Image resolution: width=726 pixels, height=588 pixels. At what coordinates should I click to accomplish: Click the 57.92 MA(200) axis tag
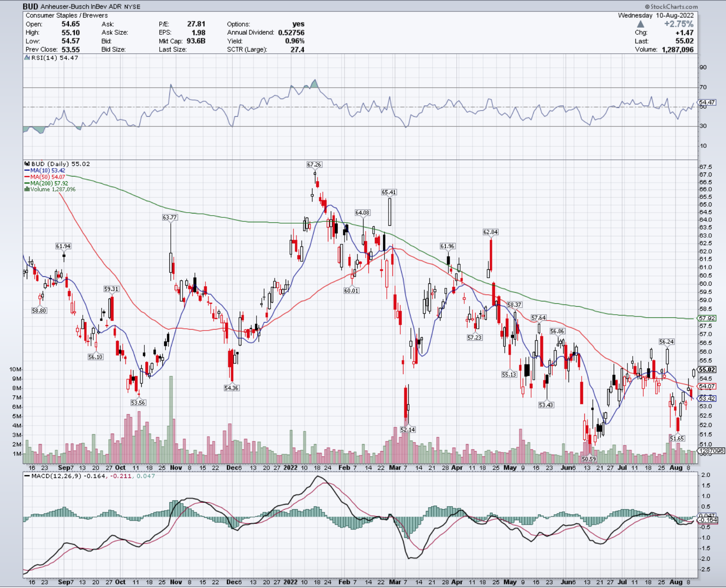[x=707, y=318]
